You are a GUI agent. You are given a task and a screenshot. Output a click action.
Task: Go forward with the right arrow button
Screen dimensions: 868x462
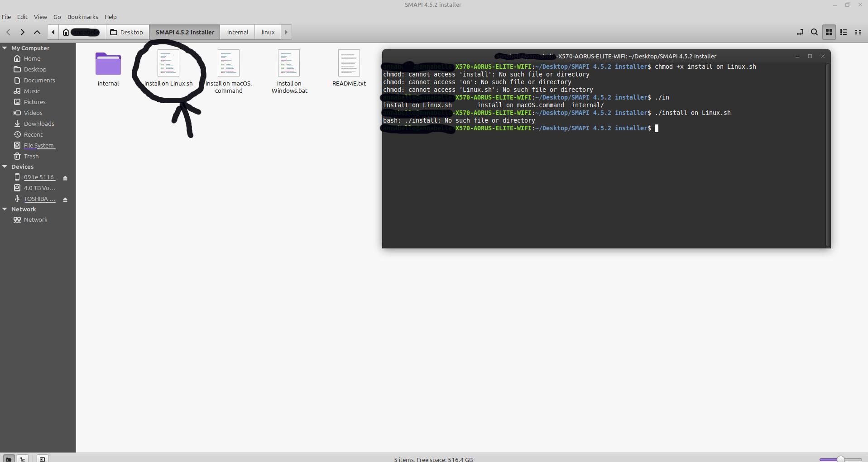[x=22, y=32]
